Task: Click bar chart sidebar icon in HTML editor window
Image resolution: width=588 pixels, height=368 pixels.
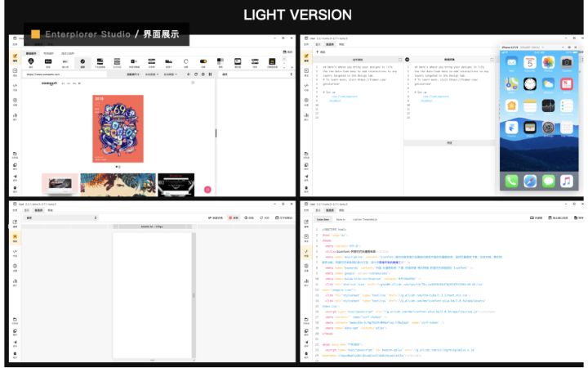Action: (x=306, y=282)
